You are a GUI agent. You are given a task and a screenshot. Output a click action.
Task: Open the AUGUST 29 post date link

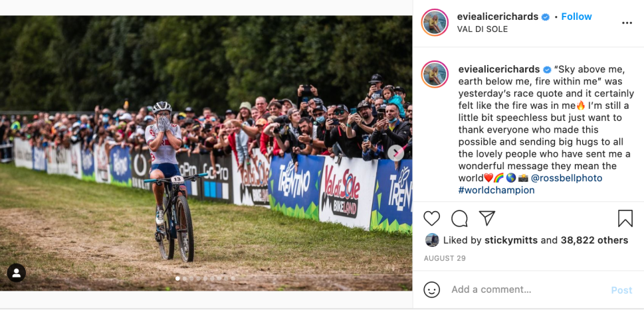(x=445, y=258)
